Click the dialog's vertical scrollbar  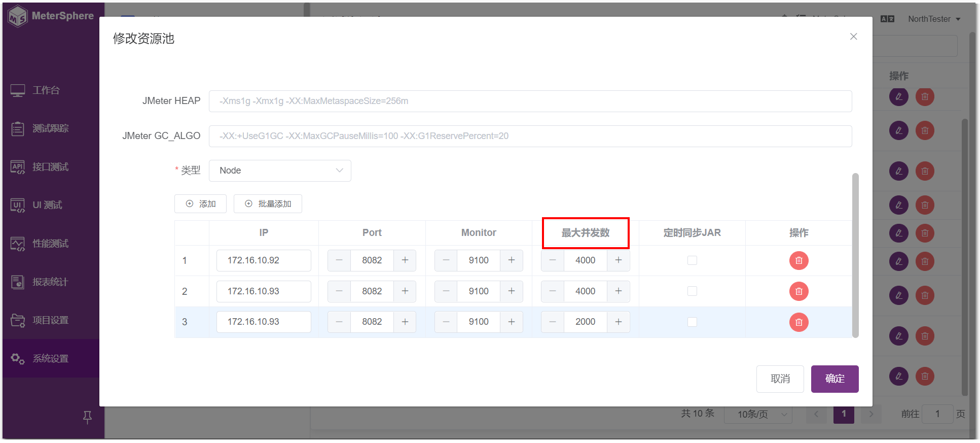click(855, 255)
